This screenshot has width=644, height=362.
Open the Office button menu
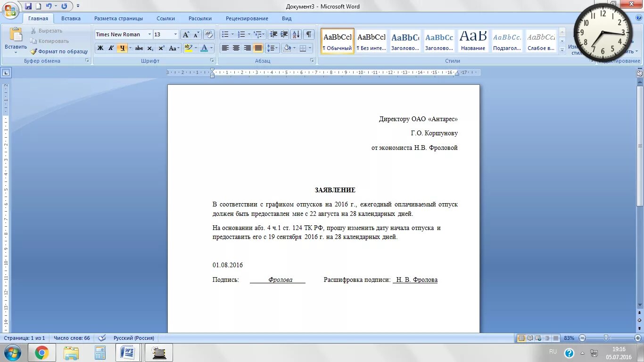coord(10,9)
